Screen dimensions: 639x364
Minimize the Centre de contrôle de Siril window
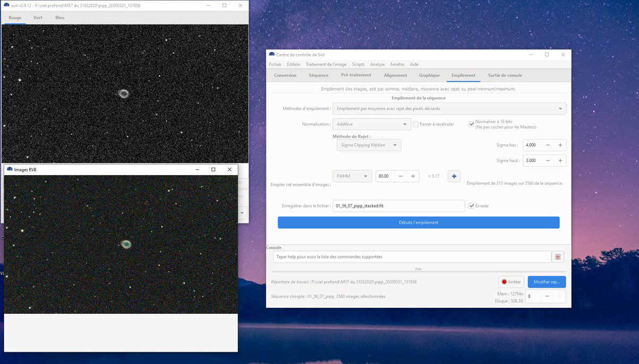click(x=530, y=54)
